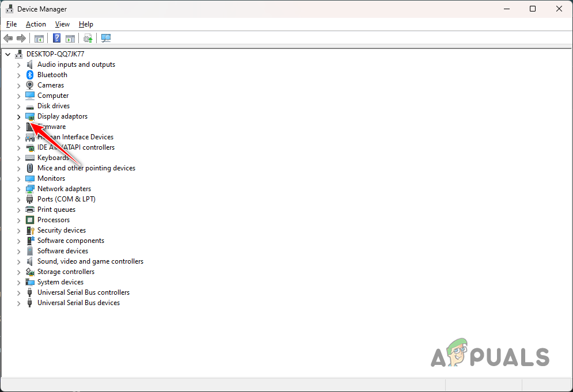Select the Mice and other pointing devices label
The image size is (573, 392).
pos(86,168)
